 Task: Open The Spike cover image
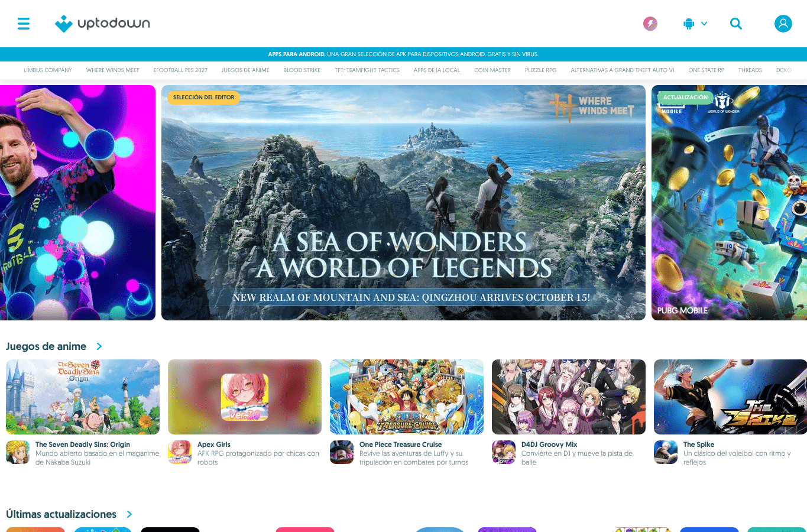730,397
